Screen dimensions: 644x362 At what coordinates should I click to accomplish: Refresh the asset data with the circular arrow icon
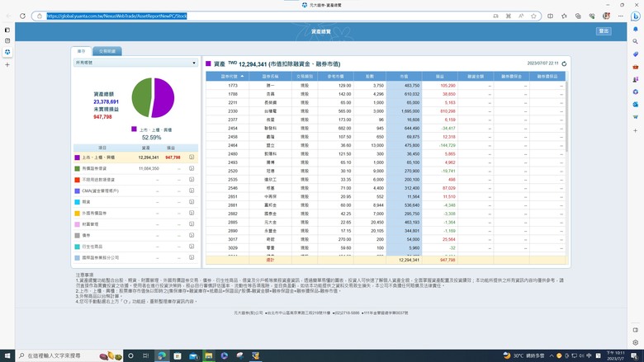(x=564, y=63)
